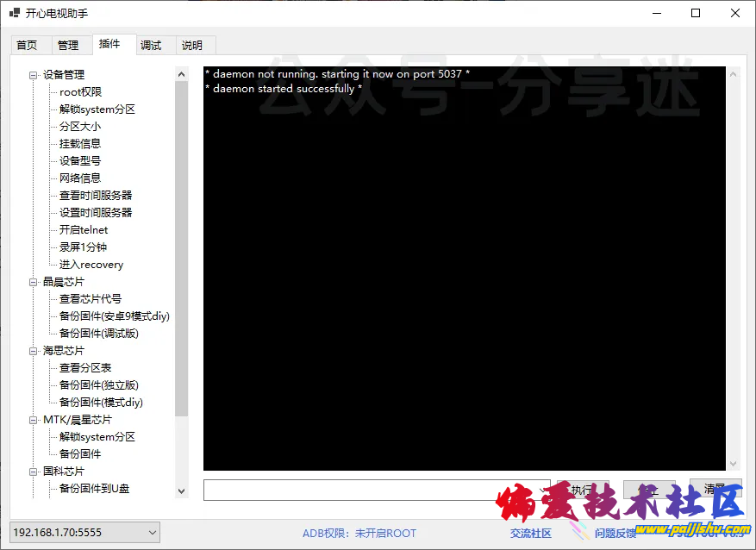Click 查看芯片代号 under 晶晨芯片
Image resolution: width=756 pixels, height=550 pixels.
[x=90, y=299]
